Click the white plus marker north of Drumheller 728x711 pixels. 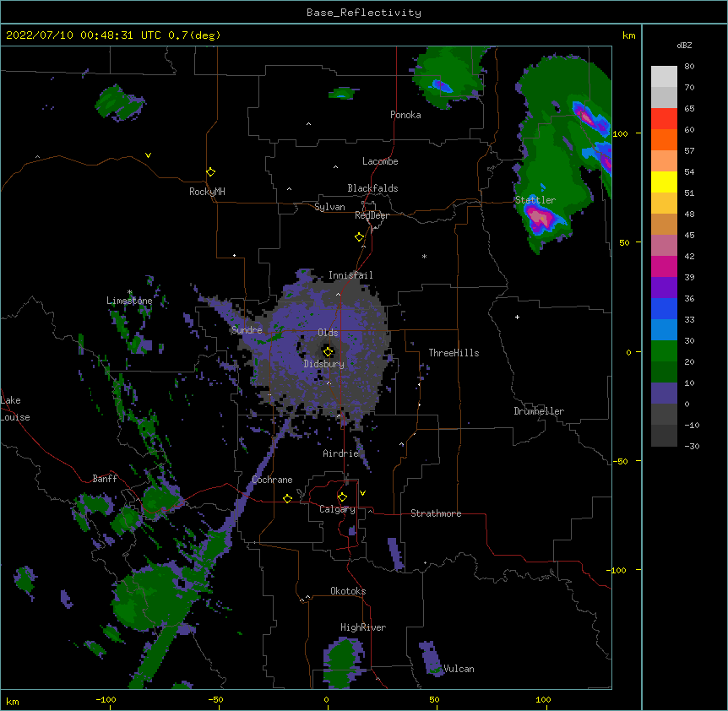point(517,317)
